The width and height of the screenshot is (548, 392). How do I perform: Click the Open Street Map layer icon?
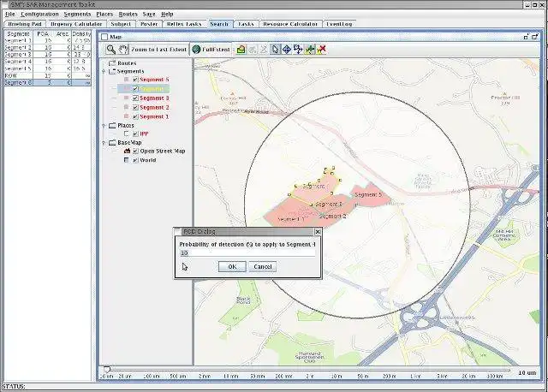coord(128,151)
